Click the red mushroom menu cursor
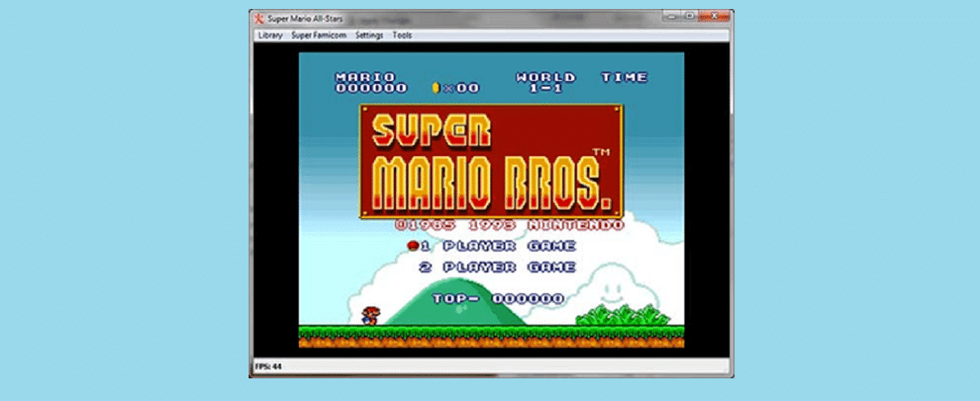 (412, 245)
